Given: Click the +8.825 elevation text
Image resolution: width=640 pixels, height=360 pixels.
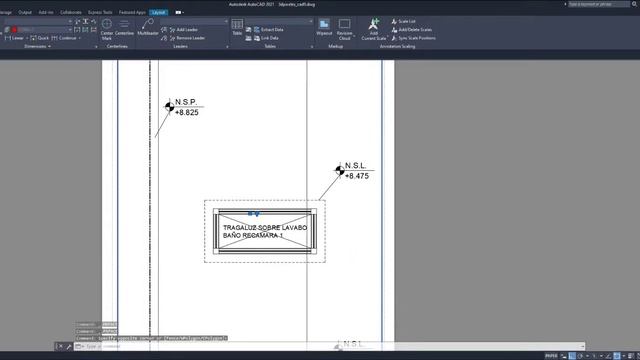Looking at the screenshot, I should tap(187, 113).
